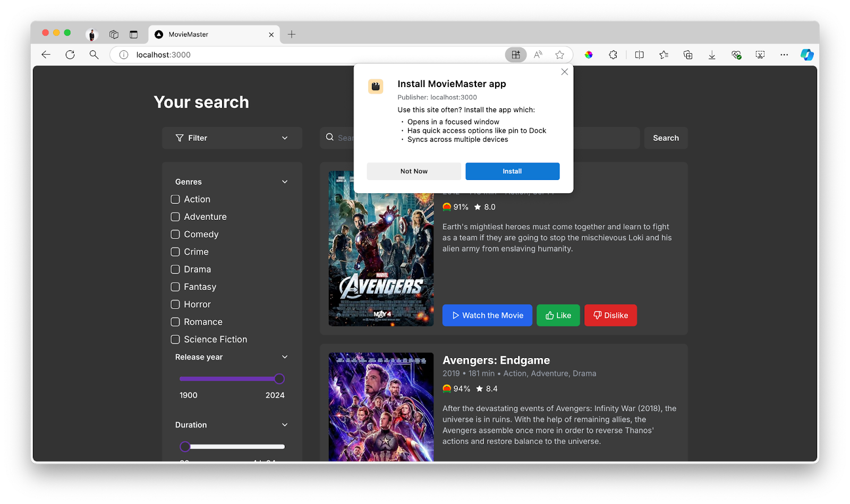The image size is (850, 504).
Task: Collapse the Release year section
Action: (285, 357)
